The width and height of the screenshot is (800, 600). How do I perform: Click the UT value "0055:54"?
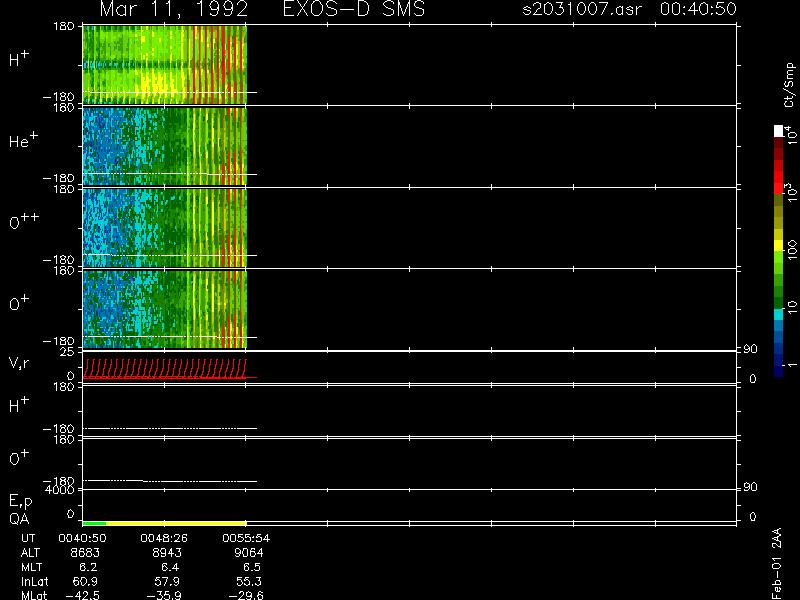point(246,538)
